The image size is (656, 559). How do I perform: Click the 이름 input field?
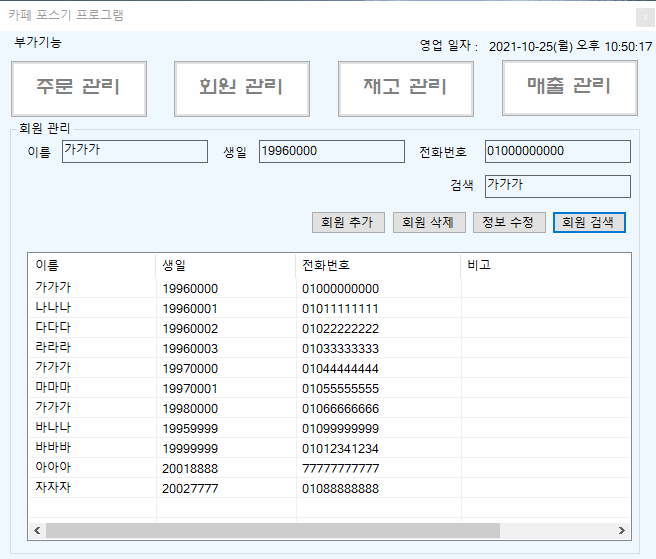pyautogui.click(x=135, y=151)
